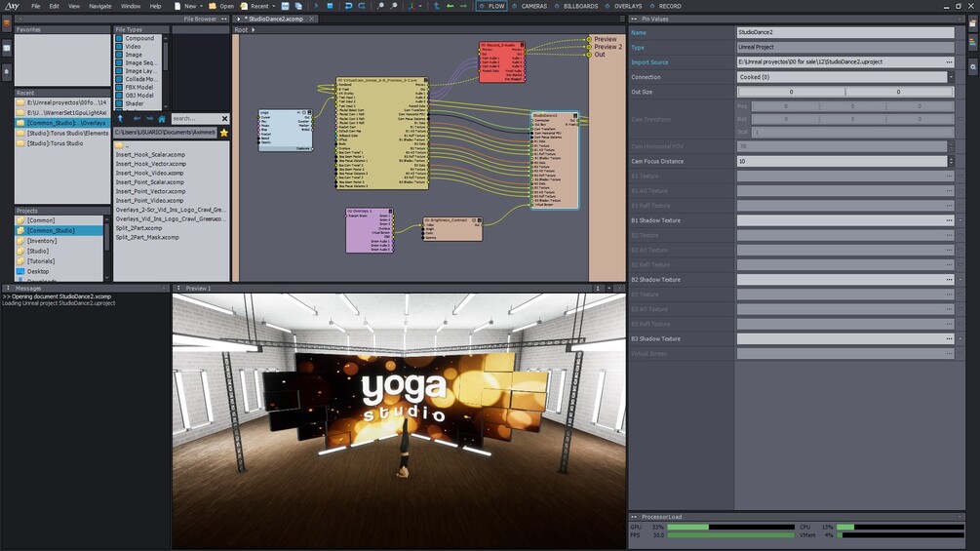Add current folder to favorites with the star
The height and width of the screenshot is (551, 980).
point(223,133)
